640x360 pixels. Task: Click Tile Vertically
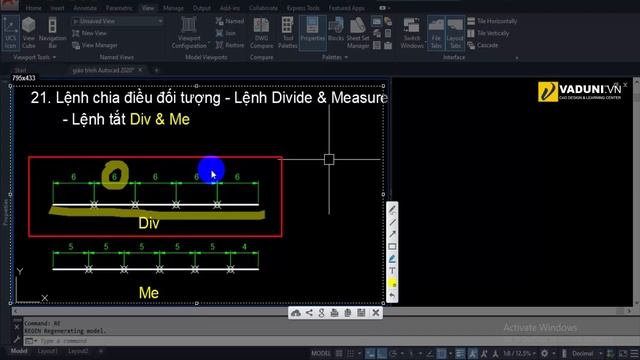(488, 33)
